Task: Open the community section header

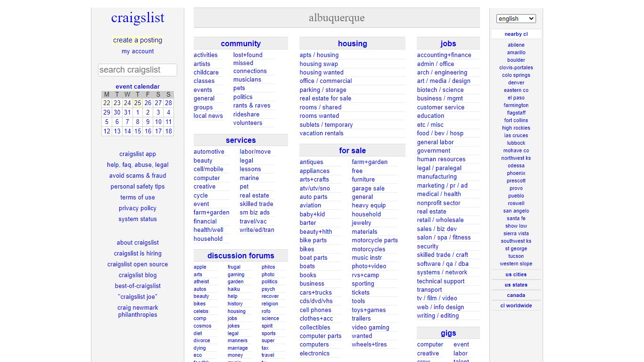Action: click(240, 43)
